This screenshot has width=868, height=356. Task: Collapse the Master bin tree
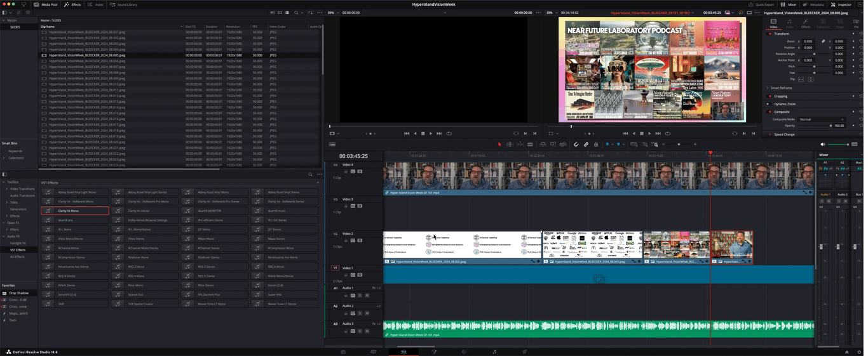[x=3, y=20]
